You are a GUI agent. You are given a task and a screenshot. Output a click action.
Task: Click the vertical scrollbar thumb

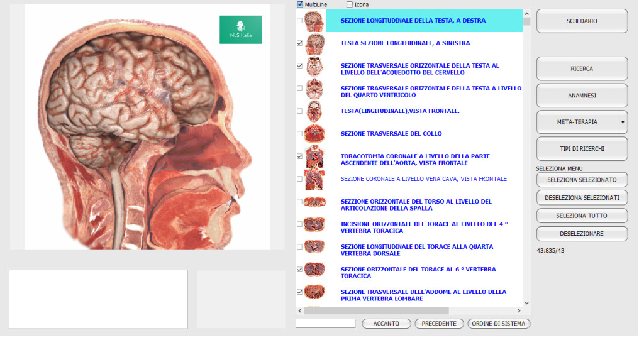click(x=526, y=21)
